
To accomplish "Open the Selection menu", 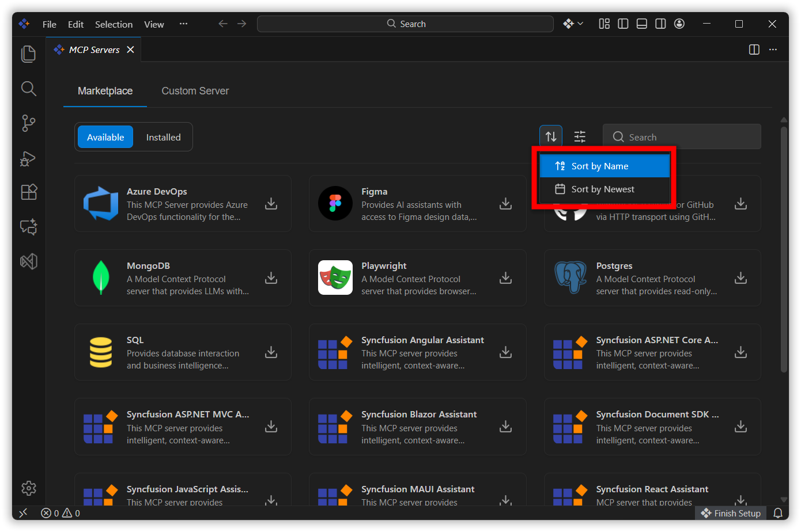I will tap(114, 24).
